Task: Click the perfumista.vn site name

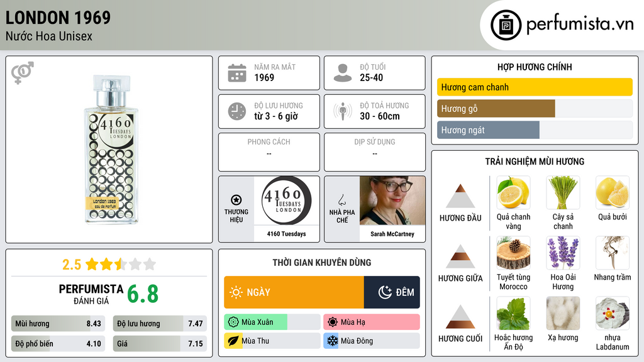Action: tap(580, 24)
